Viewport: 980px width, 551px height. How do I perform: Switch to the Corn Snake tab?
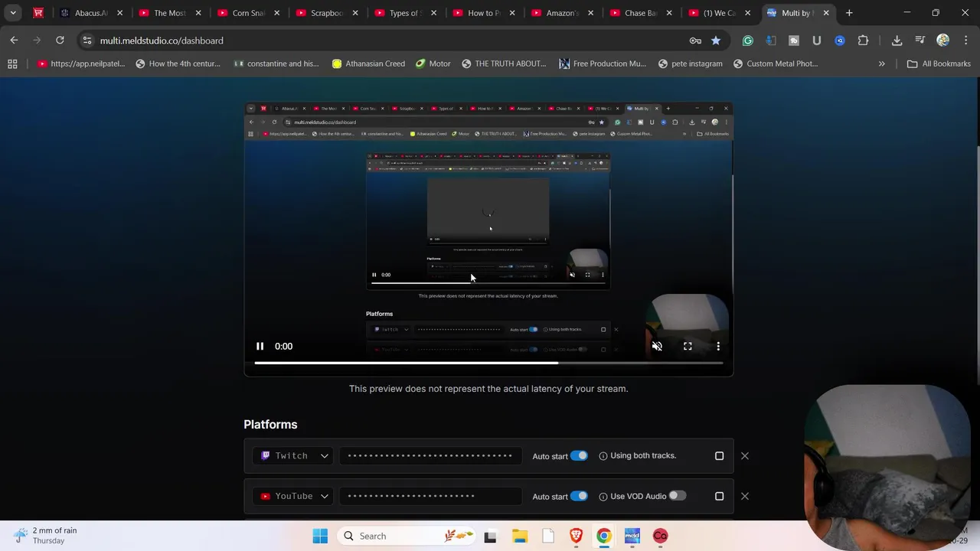click(x=249, y=13)
